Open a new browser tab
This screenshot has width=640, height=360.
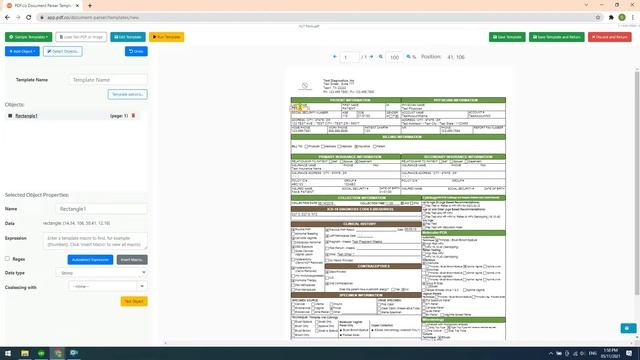tap(90, 6)
